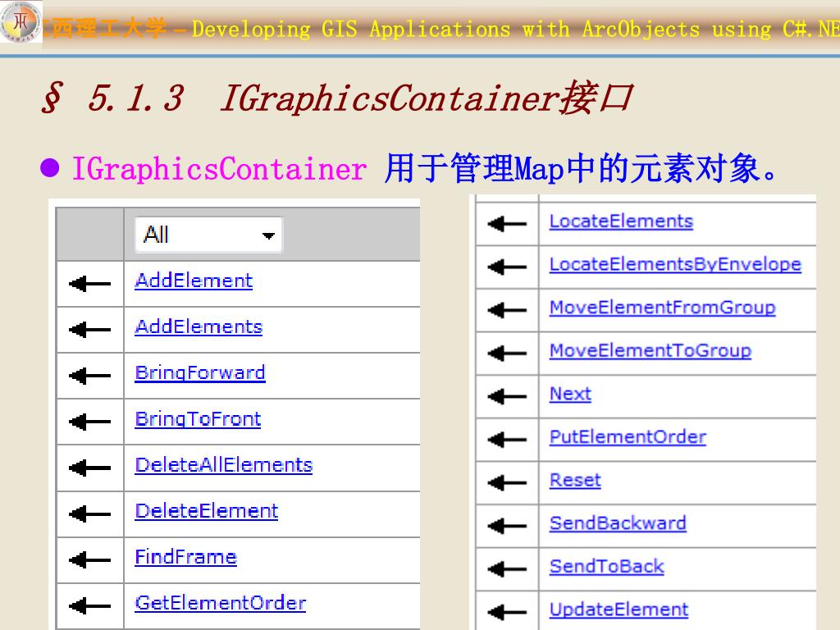Open the Reset method link

[575, 480]
